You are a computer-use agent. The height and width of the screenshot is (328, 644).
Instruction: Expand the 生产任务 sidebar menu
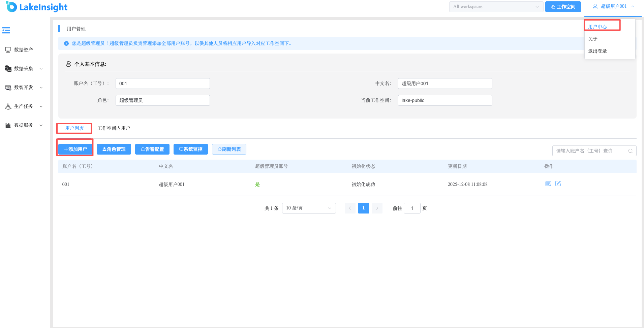tap(24, 106)
